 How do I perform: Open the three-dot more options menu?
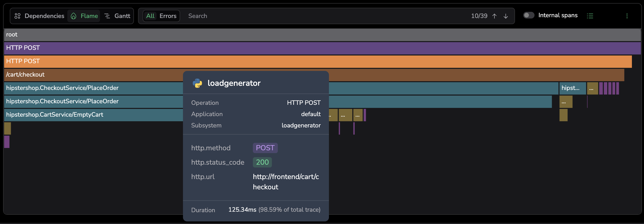point(627,16)
